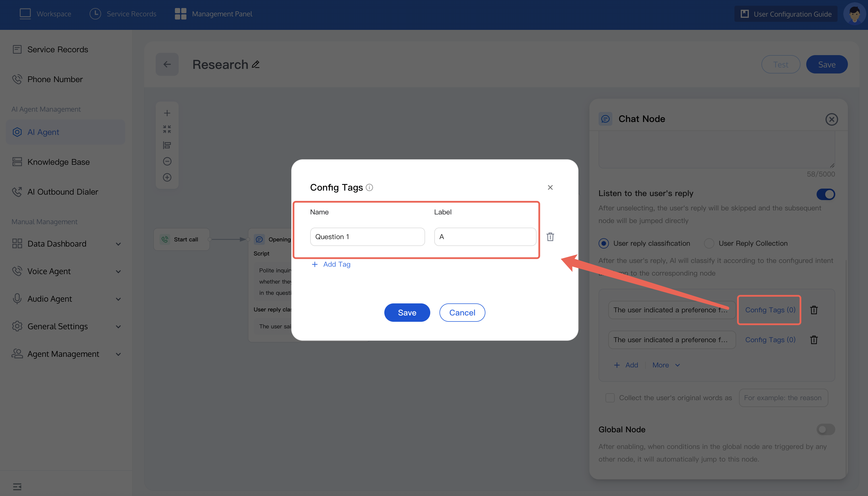Close the Chat Node panel
The image size is (868, 496).
[831, 119]
